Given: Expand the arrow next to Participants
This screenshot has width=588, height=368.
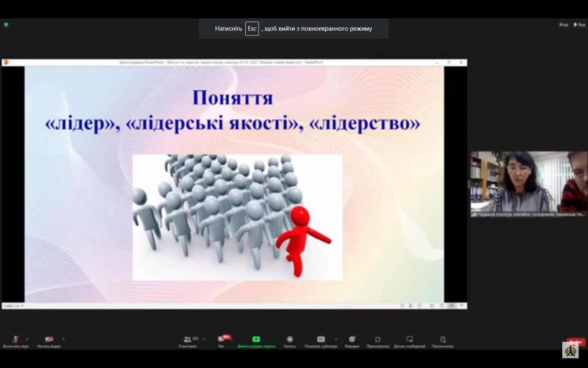Looking at the screenshot, I should 204,339.
